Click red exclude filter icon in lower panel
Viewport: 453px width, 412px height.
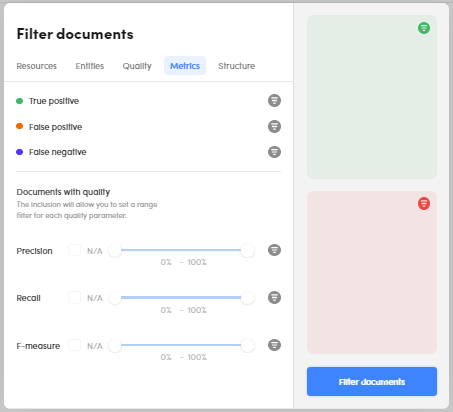tap(424, 203)
